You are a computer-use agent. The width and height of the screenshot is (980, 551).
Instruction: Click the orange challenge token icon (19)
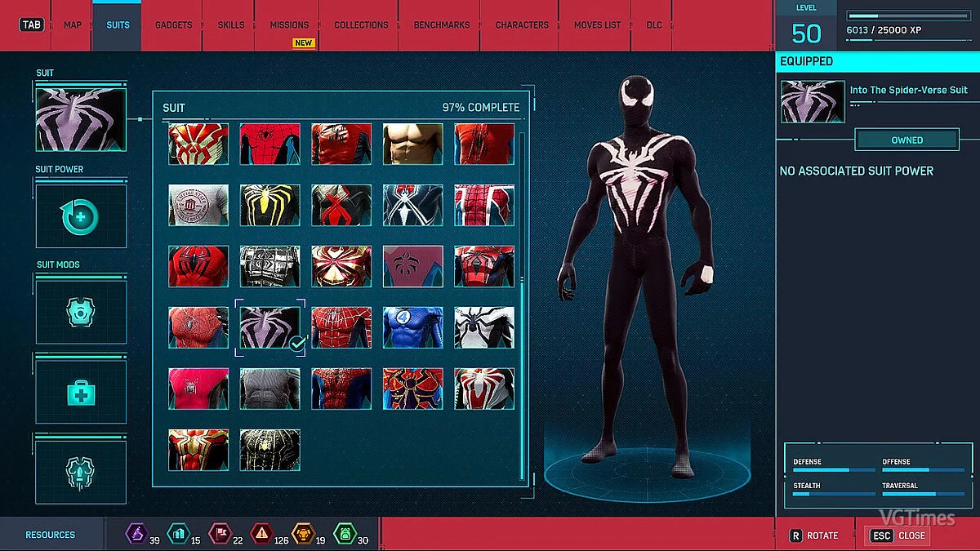[303, 534]
